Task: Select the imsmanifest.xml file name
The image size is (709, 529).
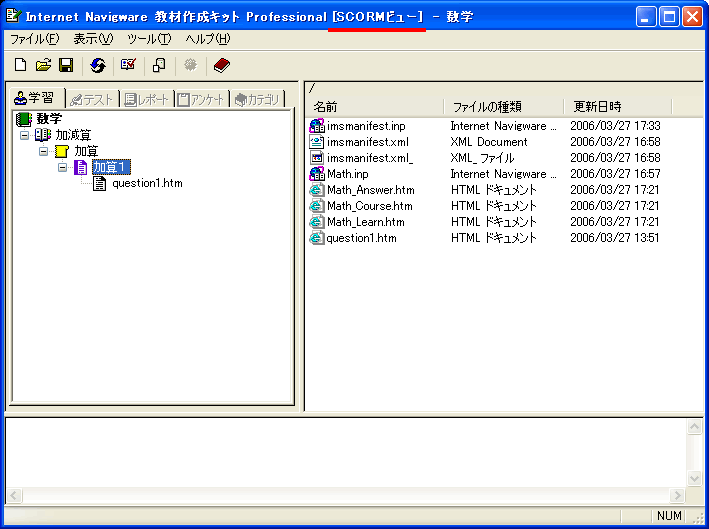Action: pyautogui.click(x=368, y=142)
